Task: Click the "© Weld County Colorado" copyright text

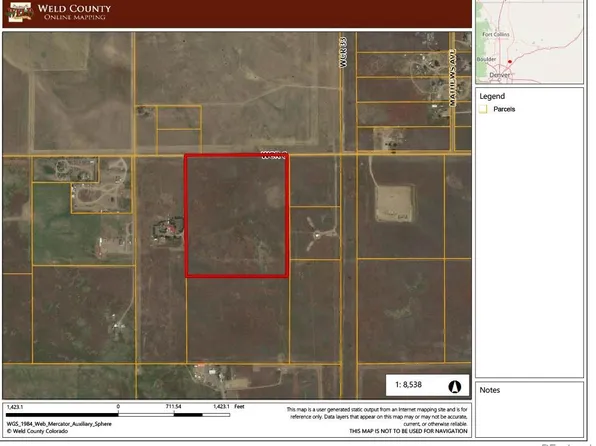Action: point(37,431)
